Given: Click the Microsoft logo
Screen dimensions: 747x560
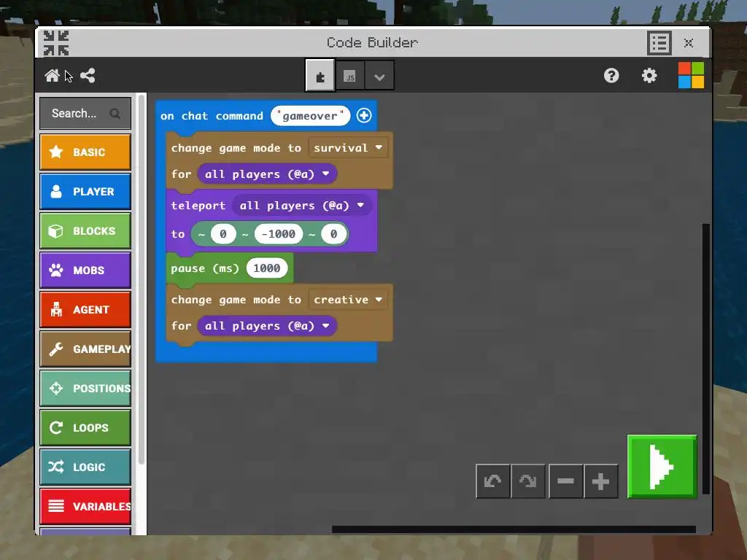Looking at the screenshot, I should pyautogui.click(x=691, y=75).
